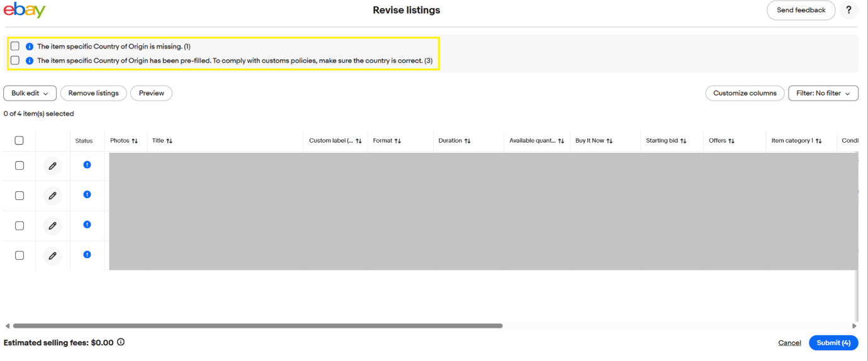
Task: Click the Remove listings button
Action: pos(93,93)
